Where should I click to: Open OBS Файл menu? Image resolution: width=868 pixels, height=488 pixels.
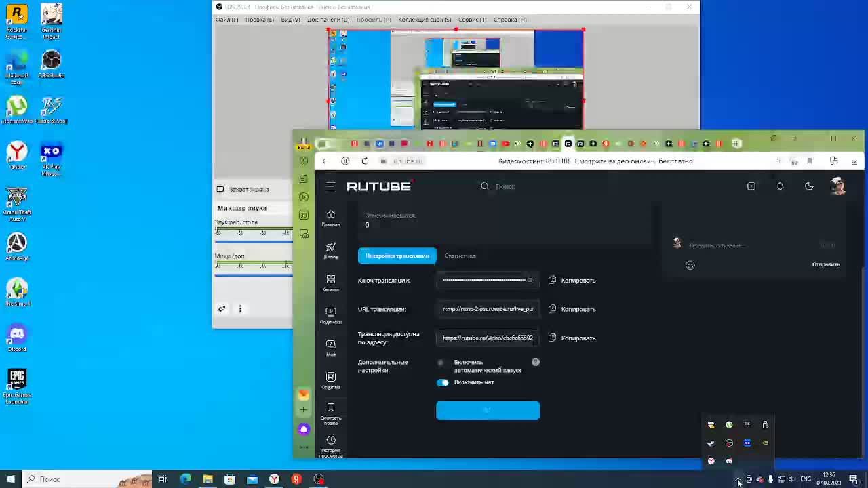(226, 20)
